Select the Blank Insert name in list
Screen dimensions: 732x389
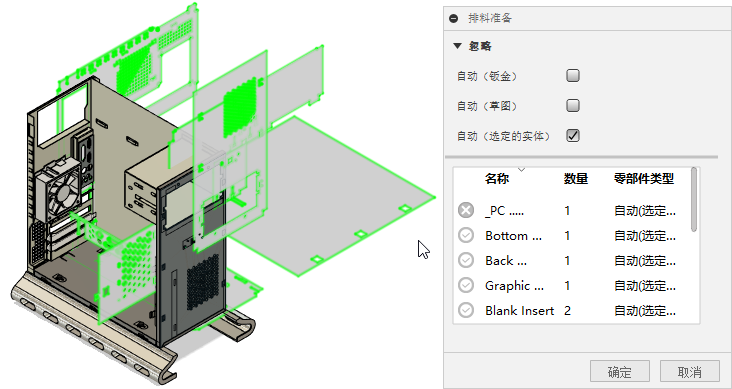click(520, 311)
